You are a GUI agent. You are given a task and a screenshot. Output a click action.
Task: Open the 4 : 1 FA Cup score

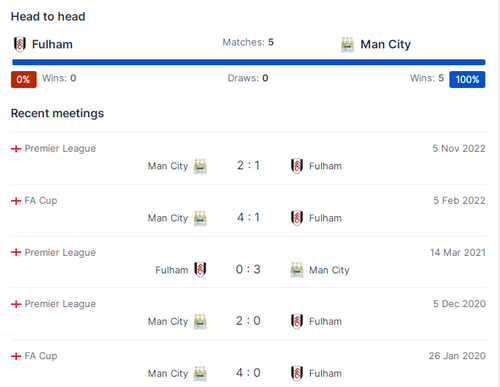coord(248,217)
